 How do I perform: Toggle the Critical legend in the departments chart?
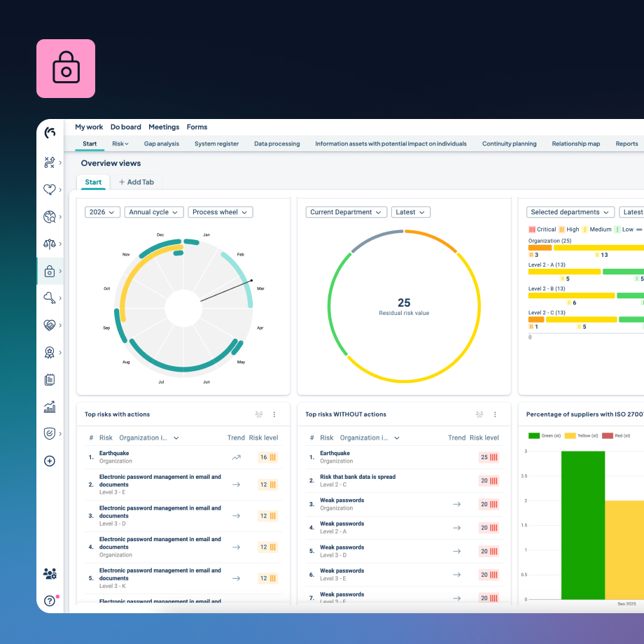[542, 229]
